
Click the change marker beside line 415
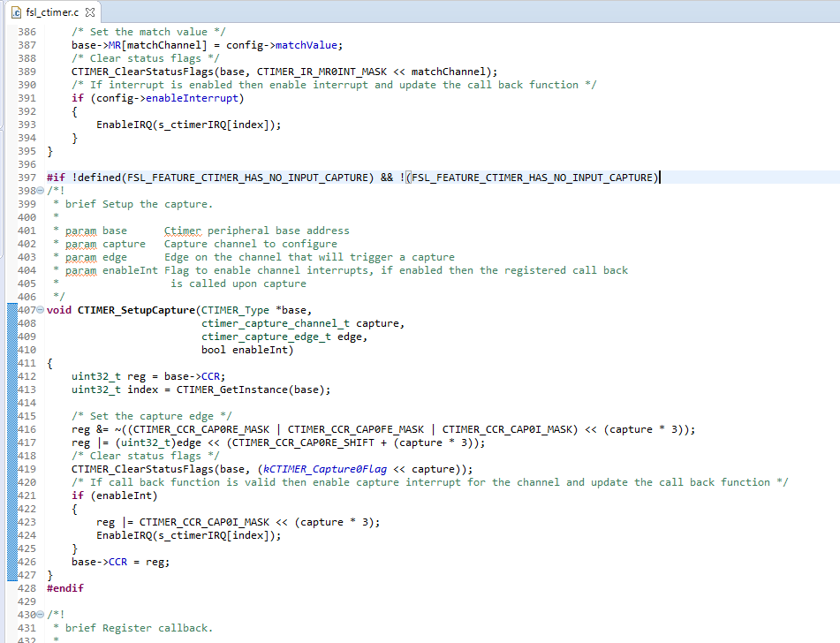pyautogui.click(x=12, y=416)
